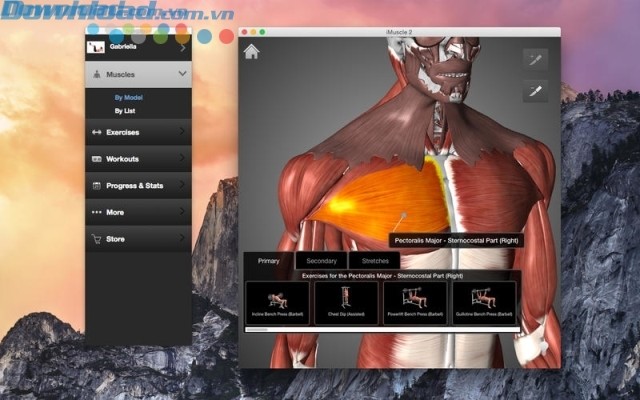Click the Pectoralis Major Sternocostal Part label
The width and height of the screenshot is (640, 400).
pyautogui.click(x=456, y=240)
